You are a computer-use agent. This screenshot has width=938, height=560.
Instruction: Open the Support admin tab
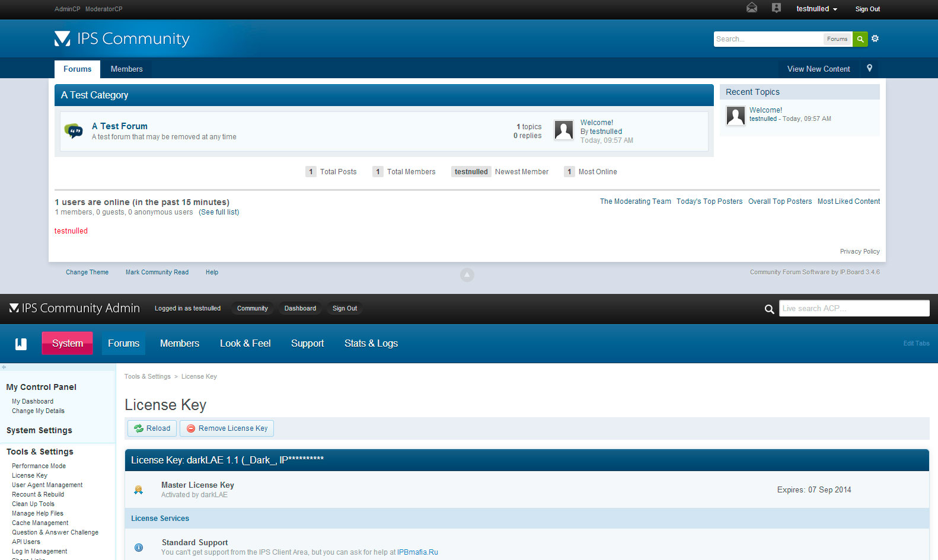click(x=307, y=344)
